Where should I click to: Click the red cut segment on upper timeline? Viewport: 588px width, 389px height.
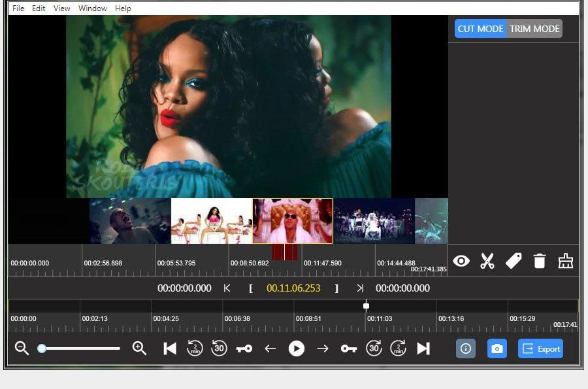285,252
